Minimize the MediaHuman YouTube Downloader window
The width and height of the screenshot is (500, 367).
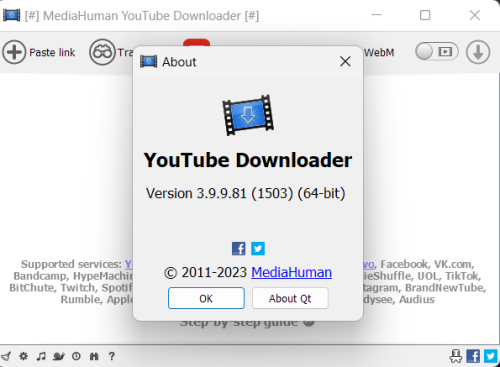pyautogui.click(x=376, y=15)
